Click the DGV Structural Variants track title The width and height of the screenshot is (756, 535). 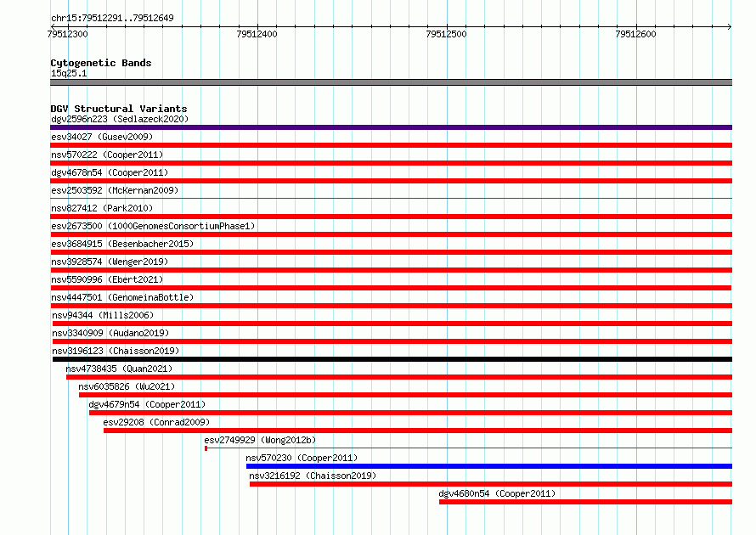pos(119,109)
